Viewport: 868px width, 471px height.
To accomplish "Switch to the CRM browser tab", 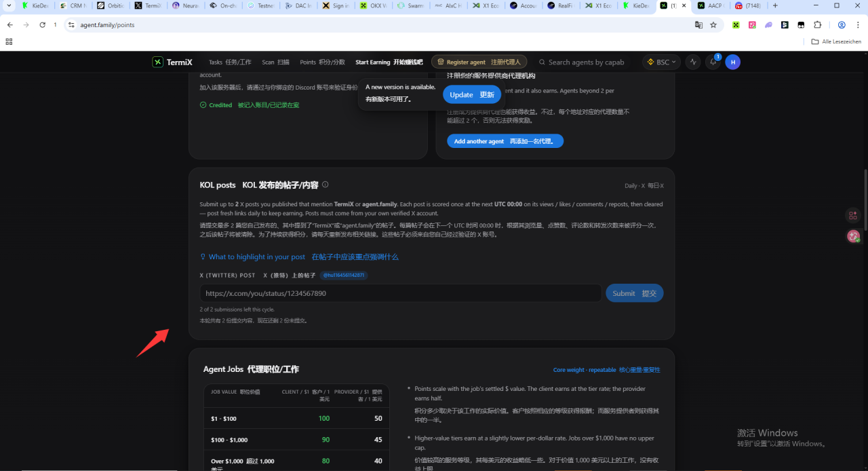I will 73,5.
